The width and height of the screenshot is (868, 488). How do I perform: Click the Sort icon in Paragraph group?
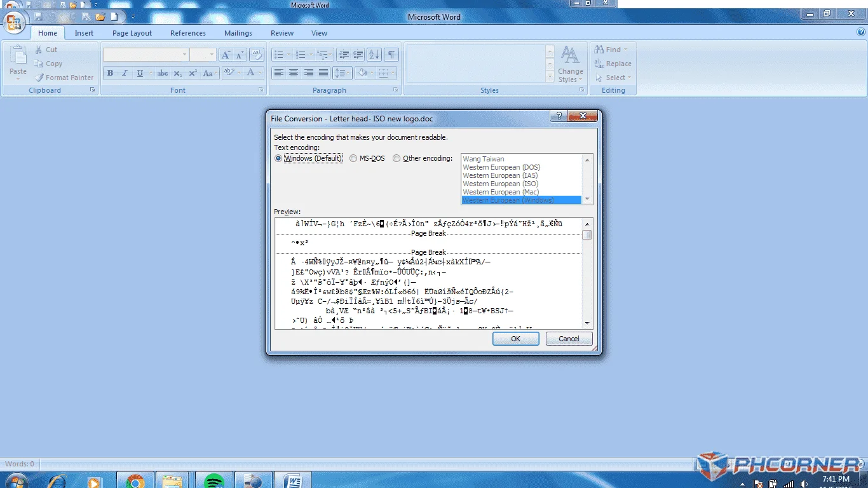[x=374, y=55]
